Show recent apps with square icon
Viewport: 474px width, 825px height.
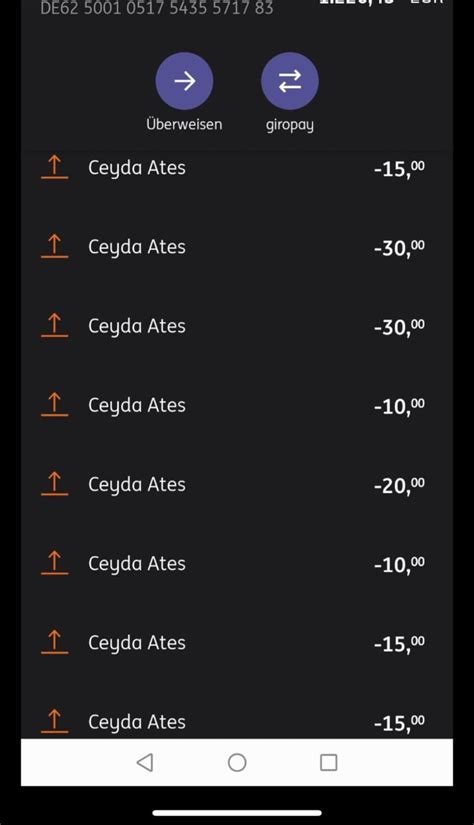click(x=328, y=762)
